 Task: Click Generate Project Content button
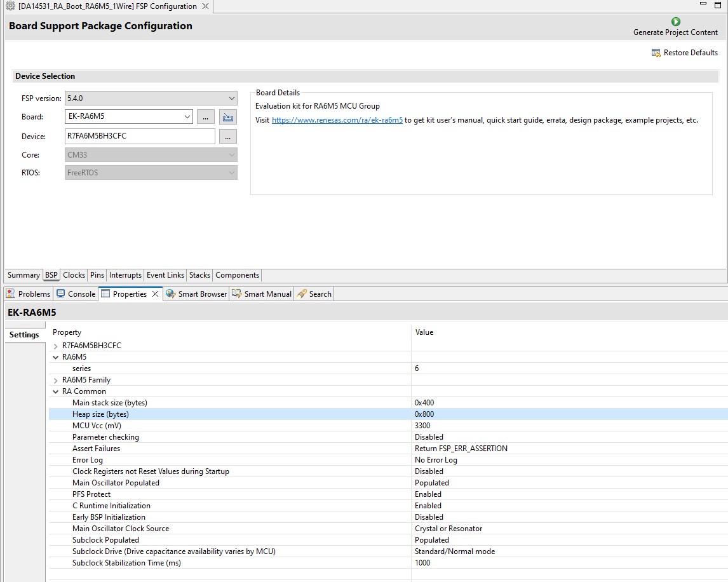pyautogui.click(x=675, y=27)
